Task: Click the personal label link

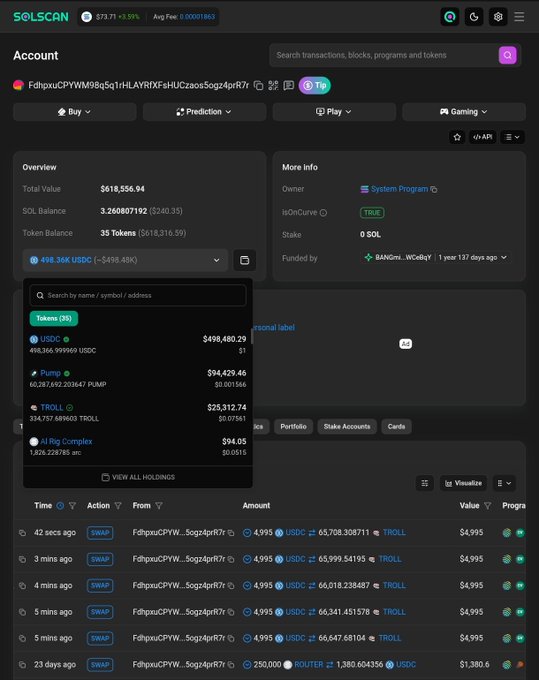Action: click(x=273, y=327)
